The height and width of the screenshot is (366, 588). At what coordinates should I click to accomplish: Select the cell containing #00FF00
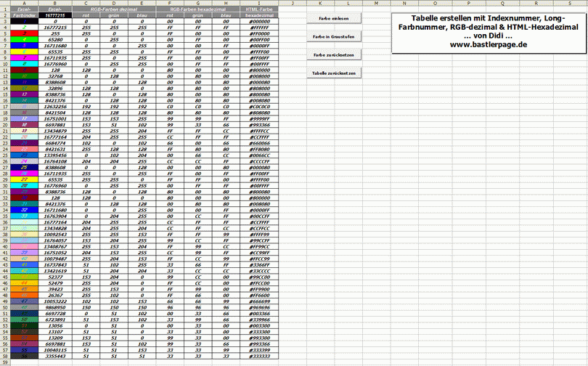[259, 40]
